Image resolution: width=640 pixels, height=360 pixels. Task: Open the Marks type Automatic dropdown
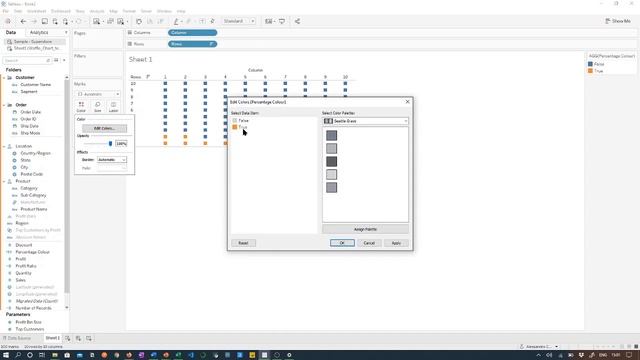[98, 94]
